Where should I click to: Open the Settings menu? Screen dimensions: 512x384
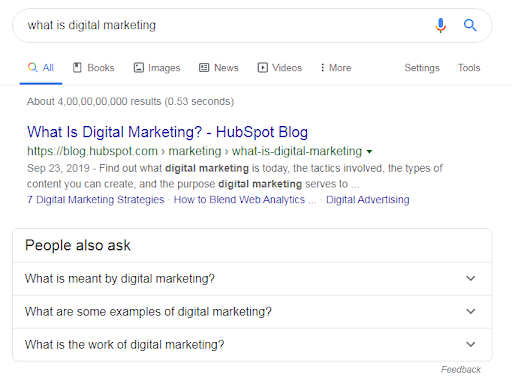tap(422, 68)
